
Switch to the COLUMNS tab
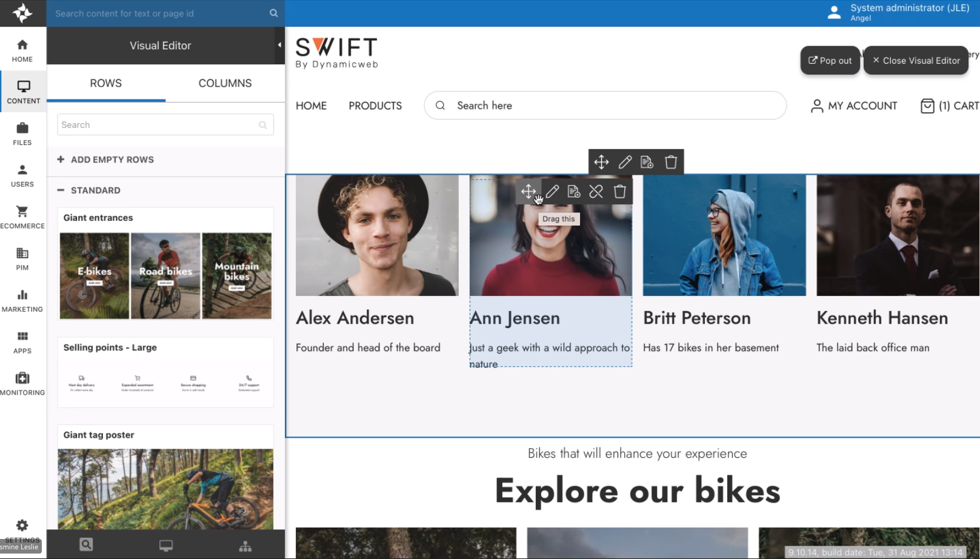(x=225, y=83)
